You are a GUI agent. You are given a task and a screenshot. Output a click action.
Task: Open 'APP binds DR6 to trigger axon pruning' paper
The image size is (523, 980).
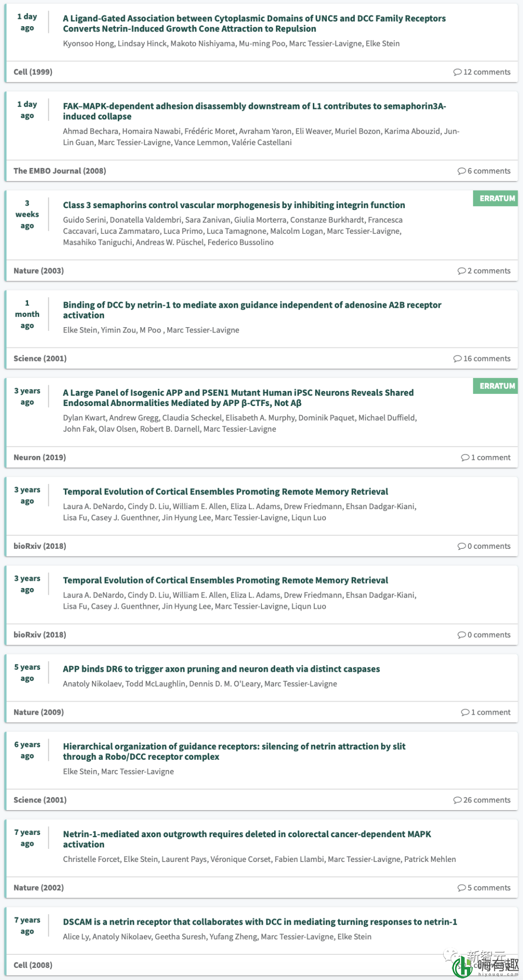(221, 669)
